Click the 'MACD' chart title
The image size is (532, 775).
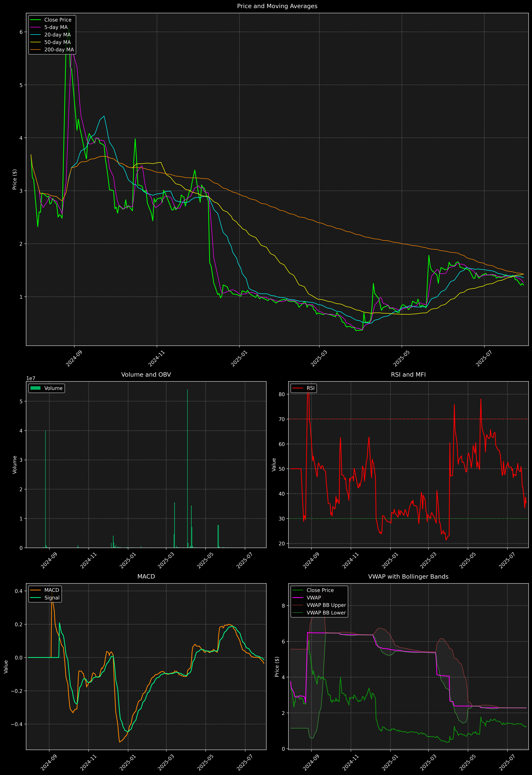(146, 577)
